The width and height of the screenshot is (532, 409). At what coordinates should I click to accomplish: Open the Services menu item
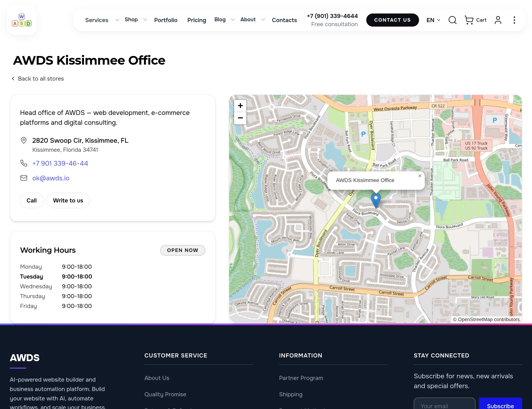(x=97, y=20)
